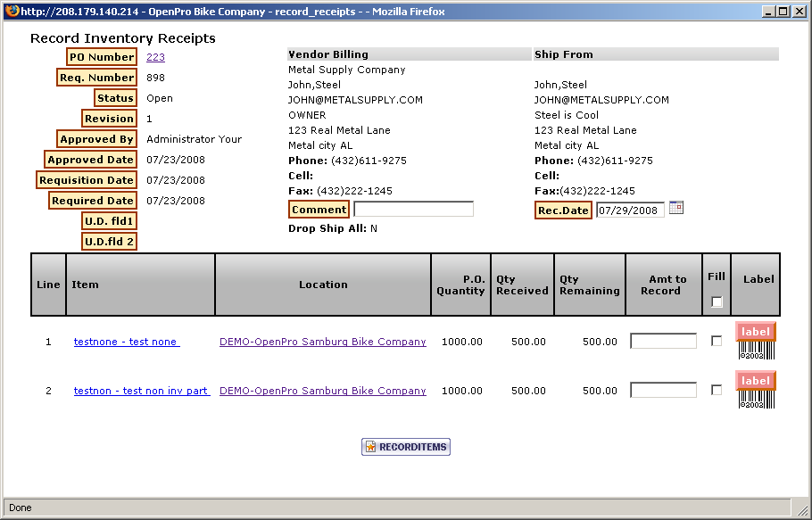Image resolution: width=812 pixels, height=520 pixels.
Task: Open the Rec.Date calendar picker icon
Action: click(x=676, y=208)
